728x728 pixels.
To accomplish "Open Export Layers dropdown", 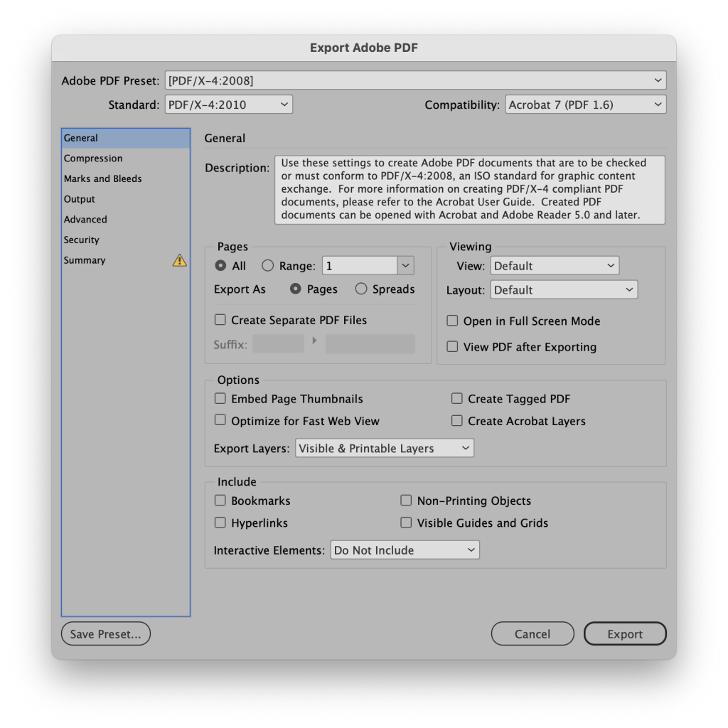I will click(x=384, y=449).
